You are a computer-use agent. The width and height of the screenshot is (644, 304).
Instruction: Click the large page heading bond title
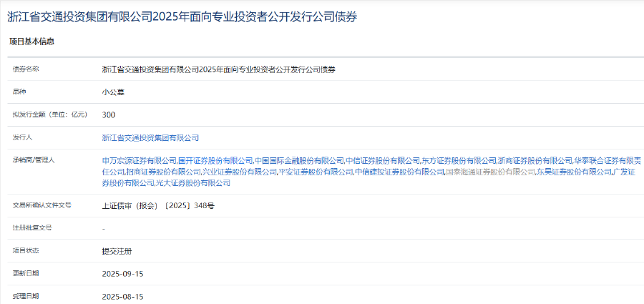182,17
